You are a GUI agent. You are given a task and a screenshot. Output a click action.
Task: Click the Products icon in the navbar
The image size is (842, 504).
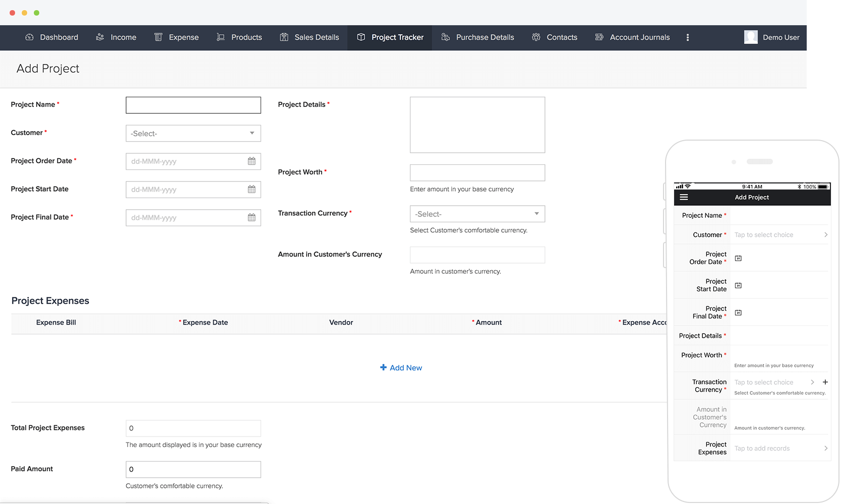click(221, 37)
